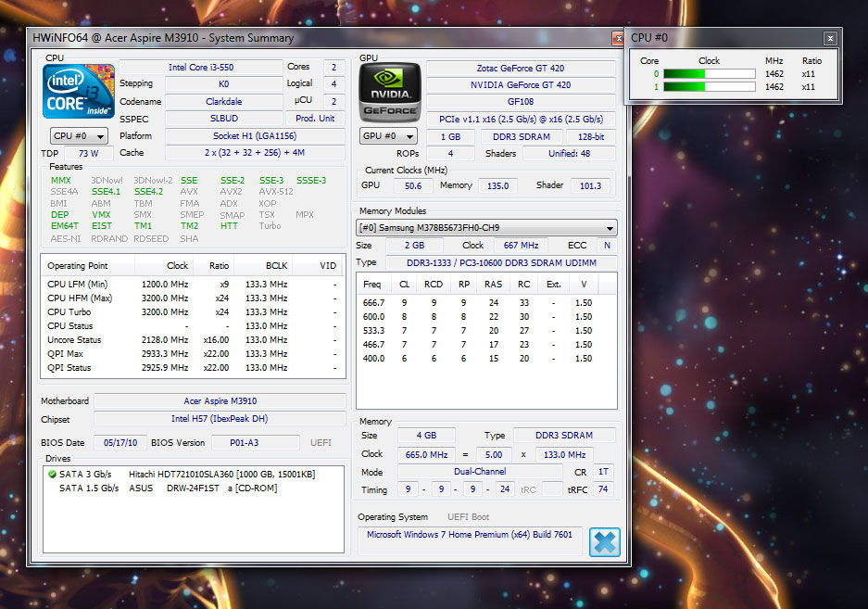Click the 666.7 frequency timing row

pyautogui.click(x=486, y=303)
